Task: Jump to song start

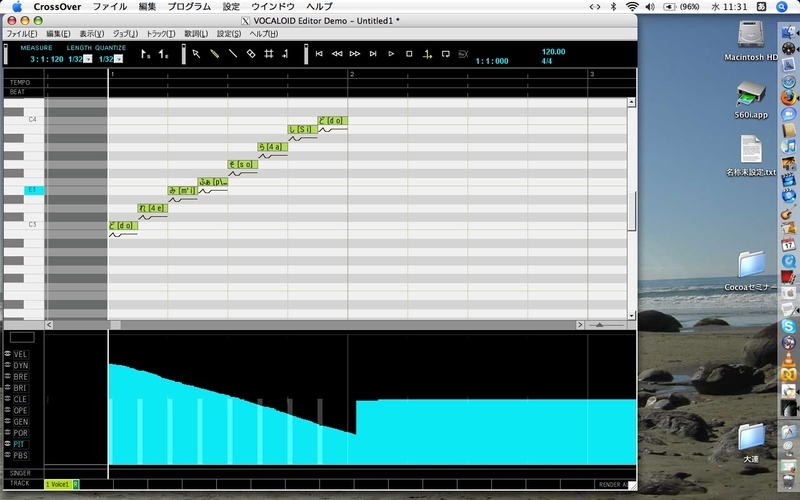Action: pos(319,54)
